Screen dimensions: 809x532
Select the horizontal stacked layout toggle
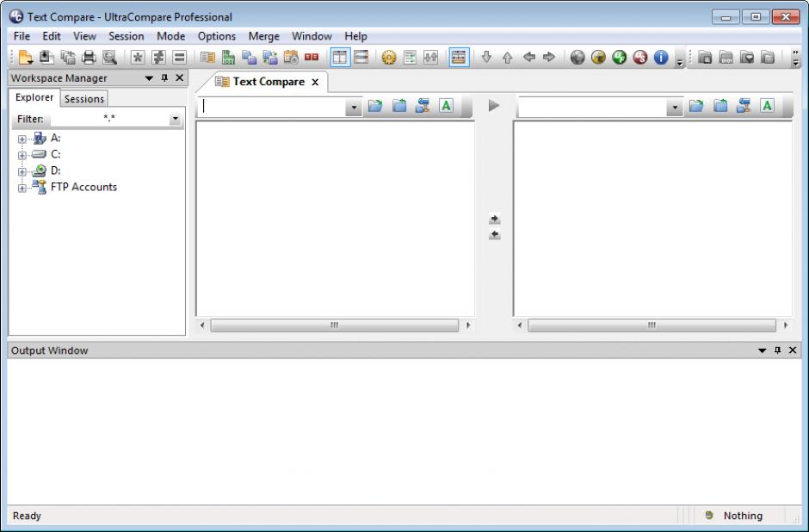[x=361, y=58]
